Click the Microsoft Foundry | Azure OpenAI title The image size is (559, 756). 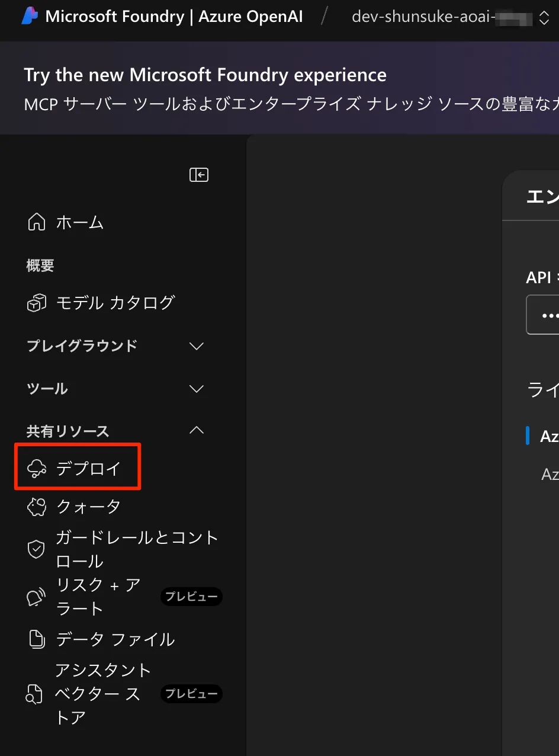pyautogui.click(x=174, y=17)
